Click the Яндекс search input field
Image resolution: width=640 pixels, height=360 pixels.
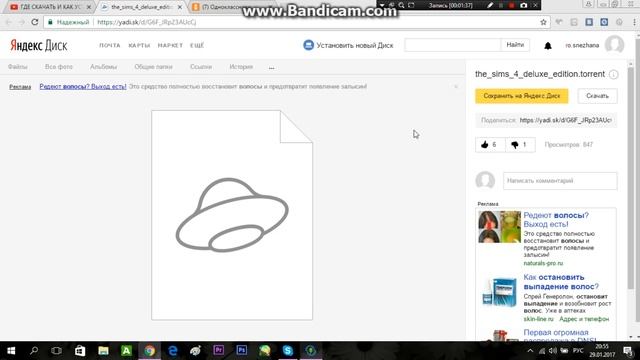pyautogui.click(x=453, y=45)
